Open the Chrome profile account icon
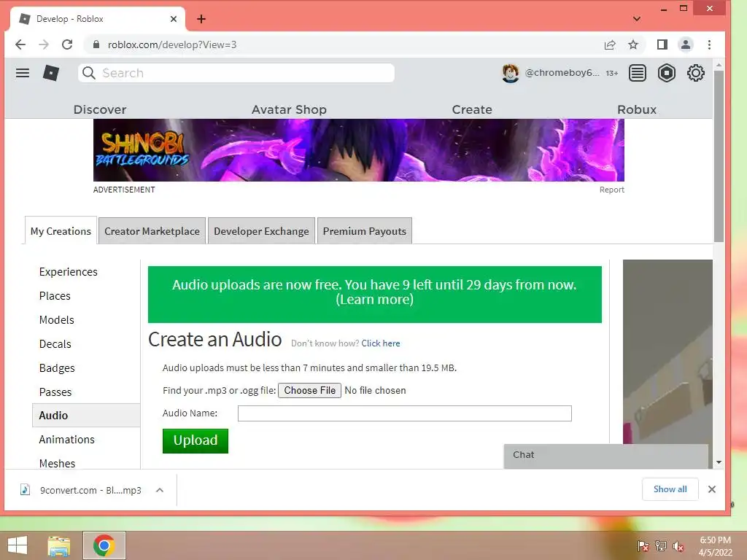The image size is (747, 560). pyautogui.click(x=686, y=44)
